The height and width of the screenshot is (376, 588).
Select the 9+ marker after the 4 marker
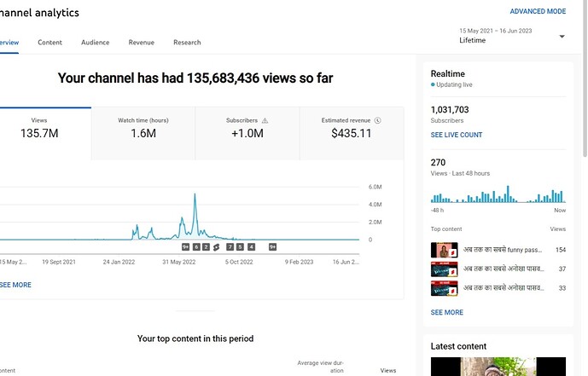click(272, 246)
